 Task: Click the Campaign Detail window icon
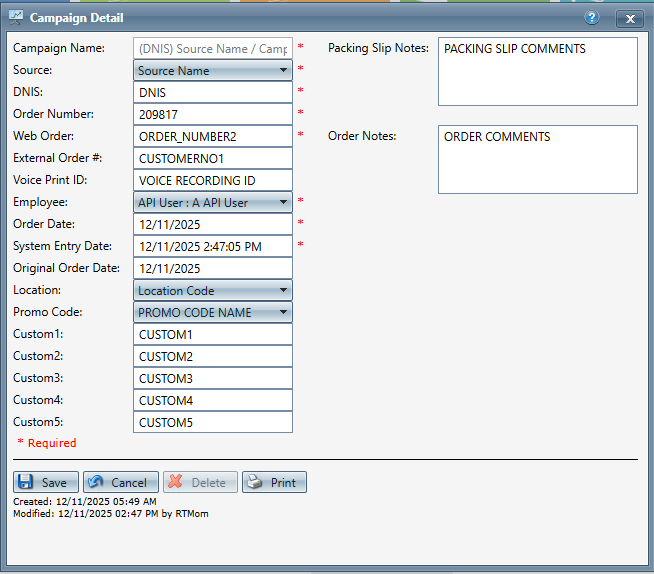tap(15, 18)
